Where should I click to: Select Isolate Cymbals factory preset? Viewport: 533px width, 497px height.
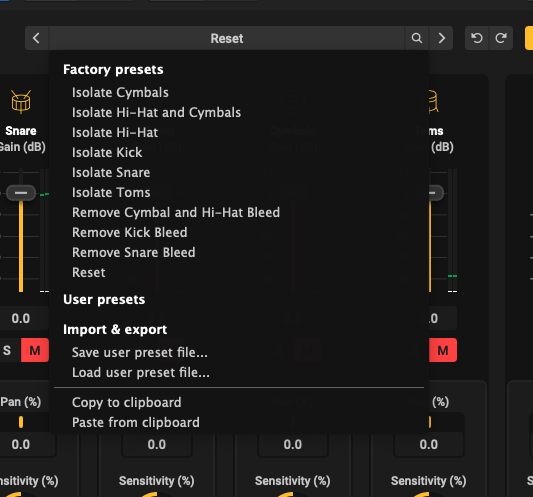click(120, 92)
